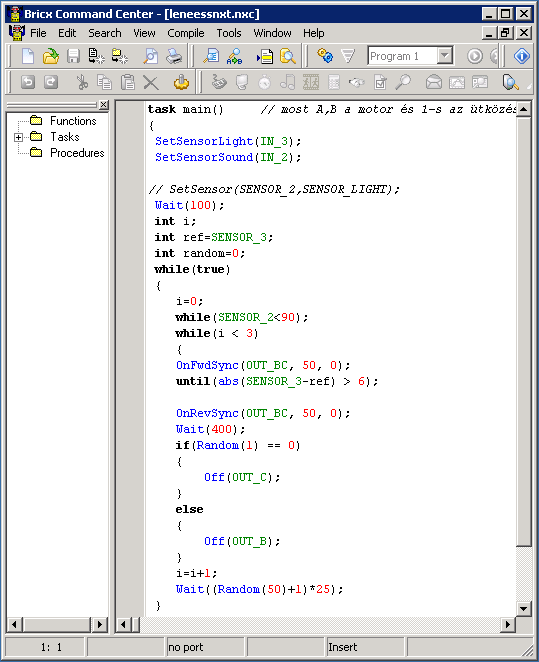Click the Run program button
This screenshot has height=662, width=539.
click(475, 56)
